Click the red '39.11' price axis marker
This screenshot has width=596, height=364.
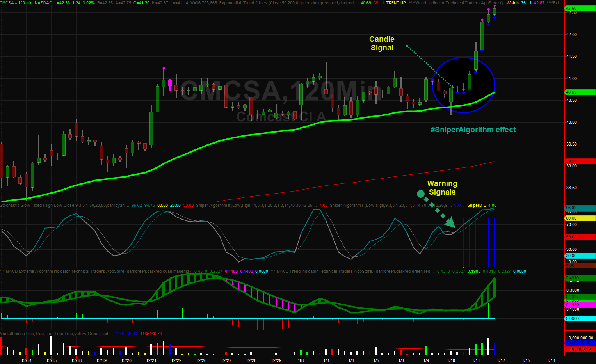pyautogui.click(x=580, y=161)
